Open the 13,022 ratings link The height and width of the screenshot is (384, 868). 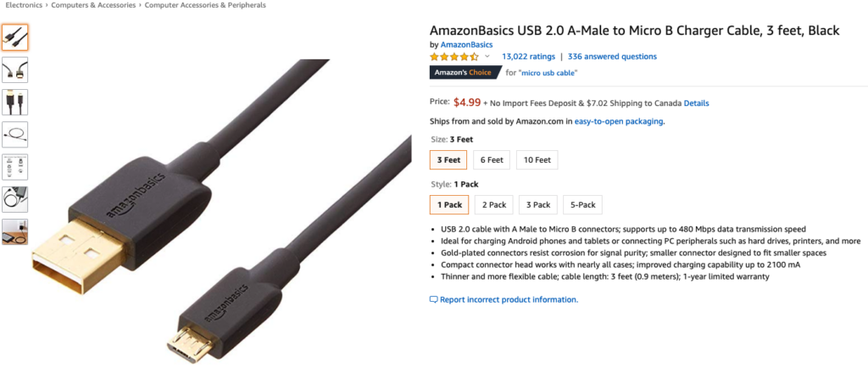(x=528, y=57)
